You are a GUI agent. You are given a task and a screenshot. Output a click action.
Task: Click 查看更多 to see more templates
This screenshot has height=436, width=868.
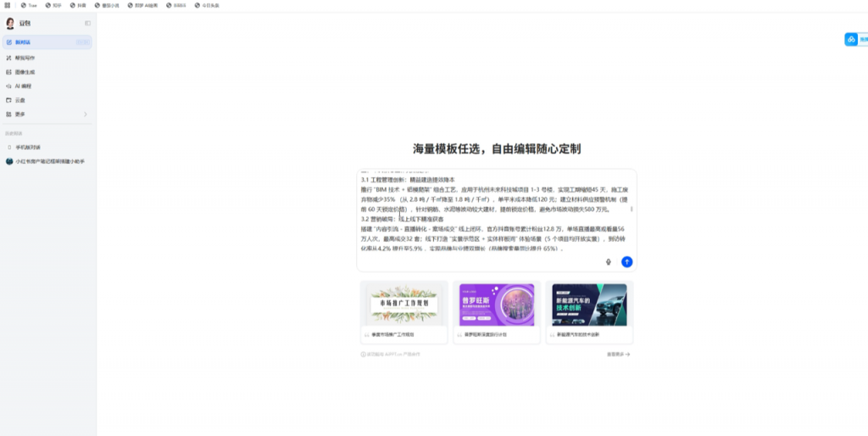click(618, 354)
